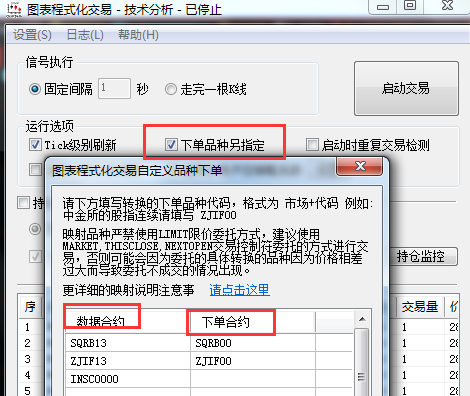Select the ZJIF00 order contract cell
This screenshot has width=470, height=396.
tap(253, 361)
